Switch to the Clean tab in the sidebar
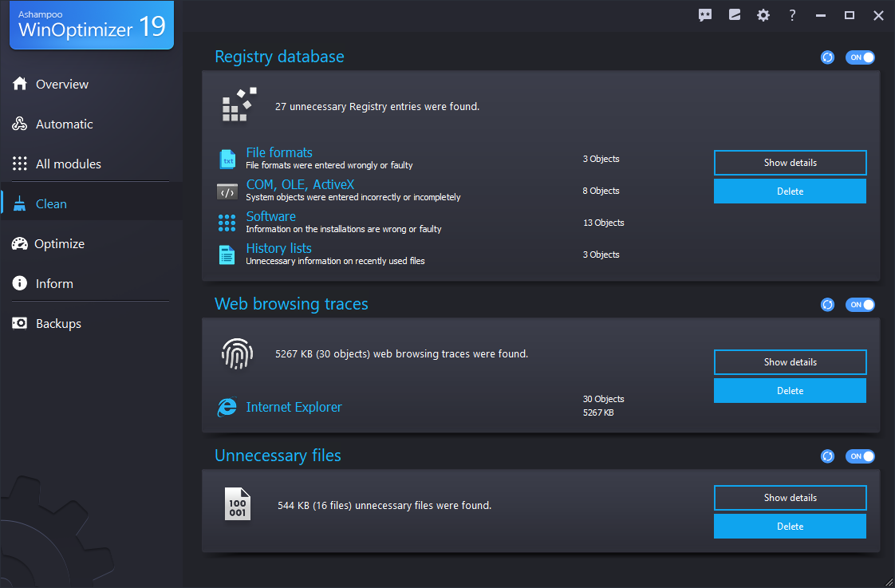The height and width of the screenshot is (588, 895). [49, 203]
